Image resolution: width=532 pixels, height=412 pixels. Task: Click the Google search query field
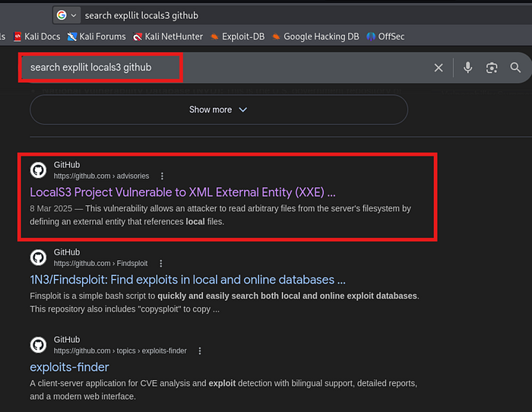[x=224, y=68]
